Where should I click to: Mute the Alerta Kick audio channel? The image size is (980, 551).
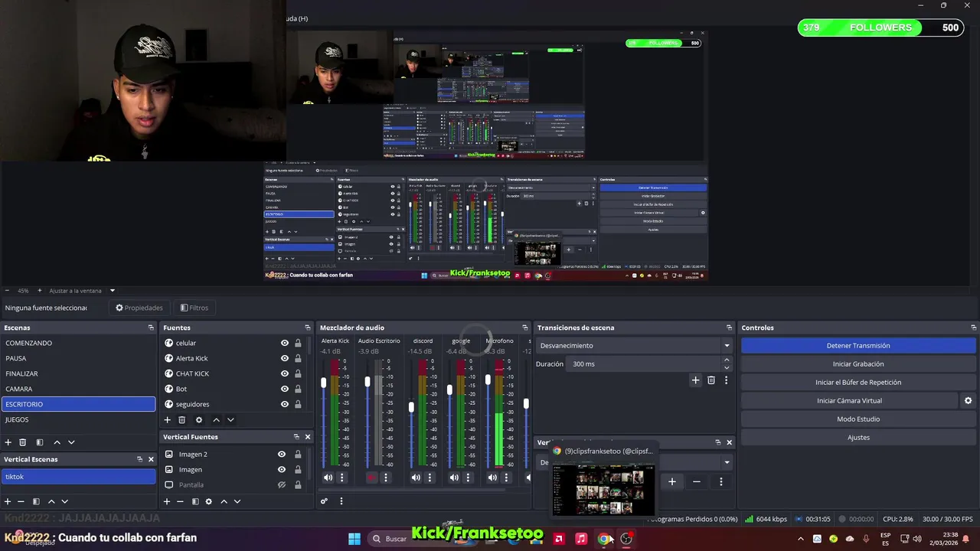tap(328, 478)
